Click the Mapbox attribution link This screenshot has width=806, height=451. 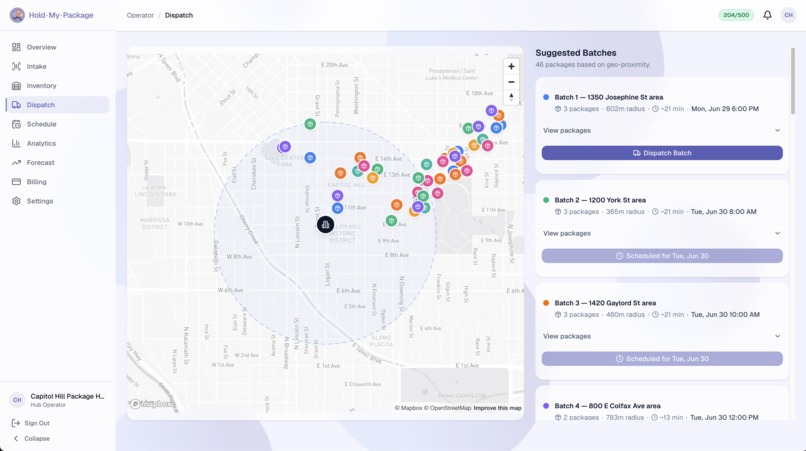click(x=408, y=408)
